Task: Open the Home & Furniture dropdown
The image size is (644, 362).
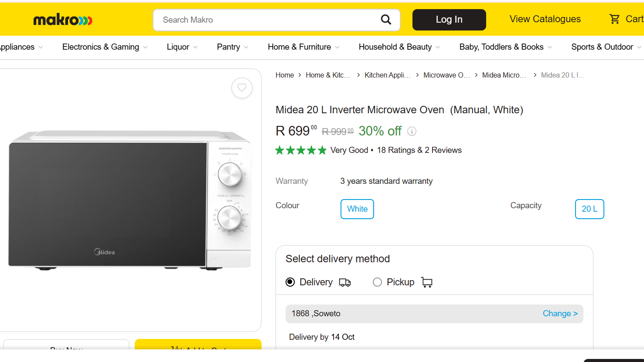Action: coord(303,47)
